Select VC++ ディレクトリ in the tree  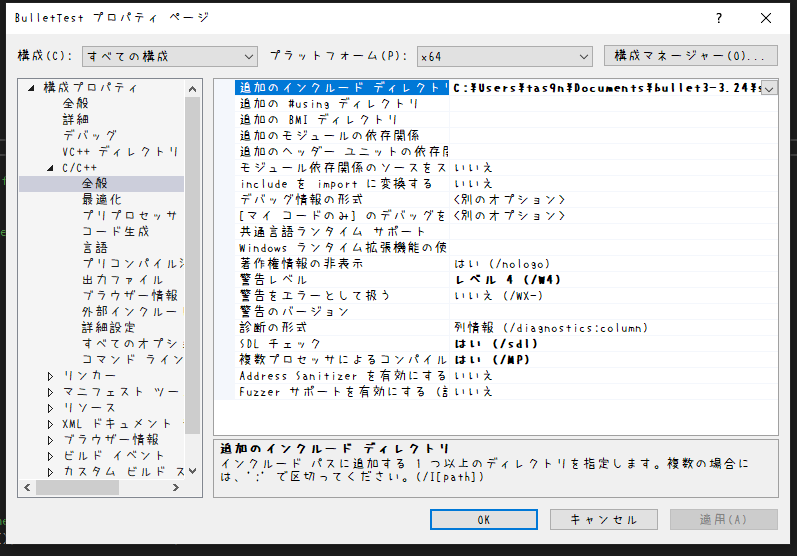[120, 151]
